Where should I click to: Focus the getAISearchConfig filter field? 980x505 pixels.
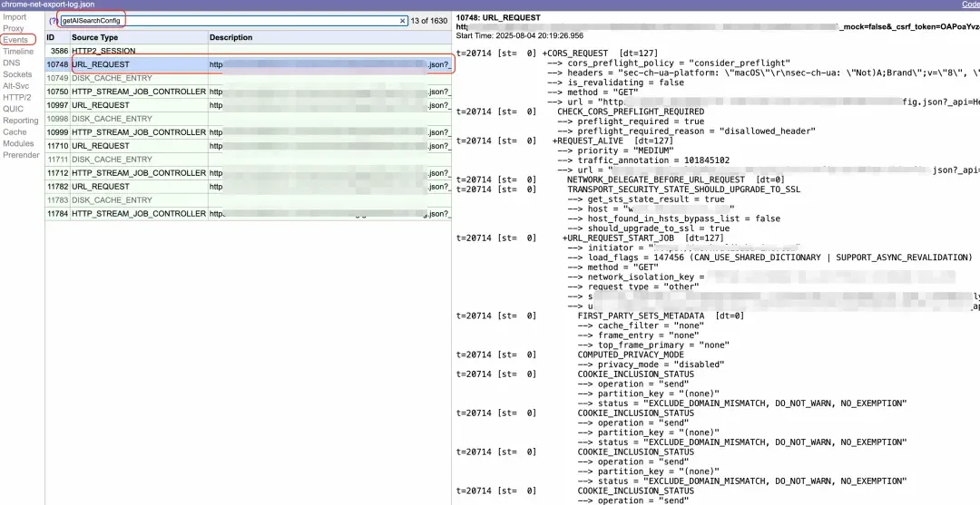pos(234,21)
